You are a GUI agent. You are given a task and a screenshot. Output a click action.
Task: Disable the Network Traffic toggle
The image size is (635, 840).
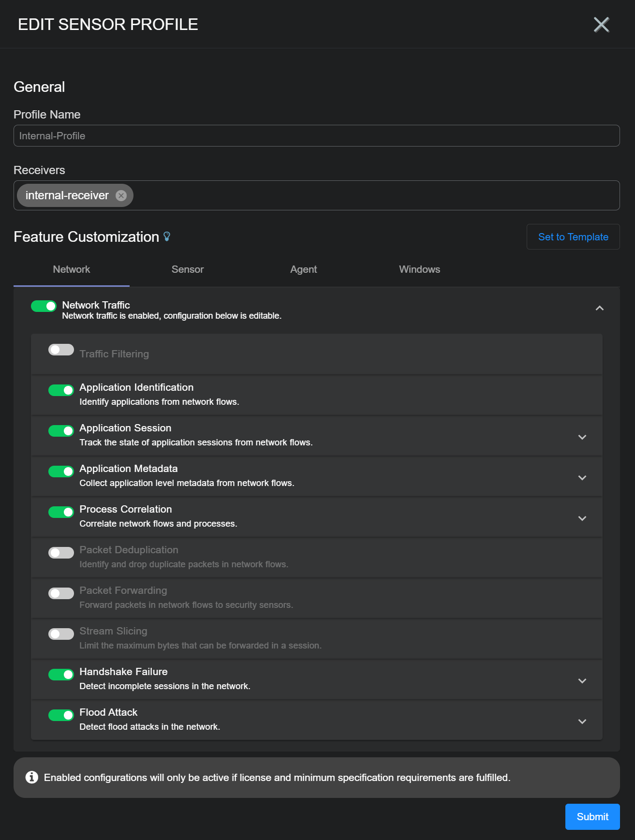click(44, 306)
